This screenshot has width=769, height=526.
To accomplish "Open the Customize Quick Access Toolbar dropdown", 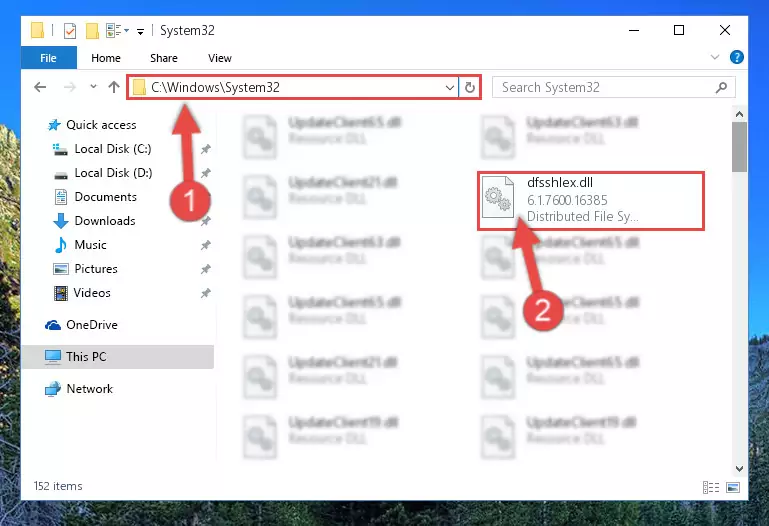I will point(140,32).
